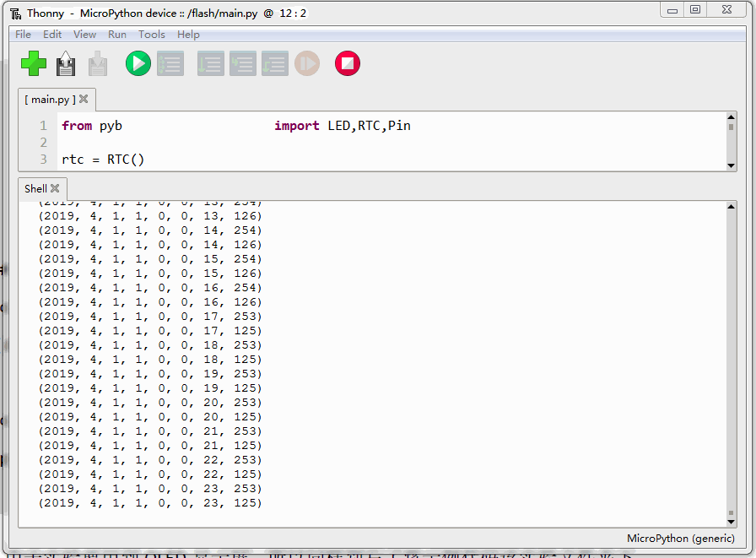This screenshot has width=756, height=558.
Task: Click line number 3 in the editor
Action: click(x=43, y=159)
